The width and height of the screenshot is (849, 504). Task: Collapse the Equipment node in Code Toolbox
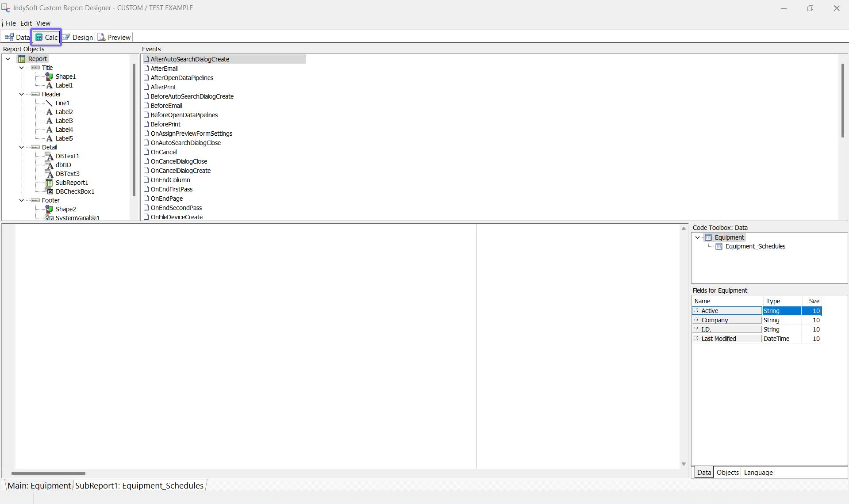tap(698, 237)
